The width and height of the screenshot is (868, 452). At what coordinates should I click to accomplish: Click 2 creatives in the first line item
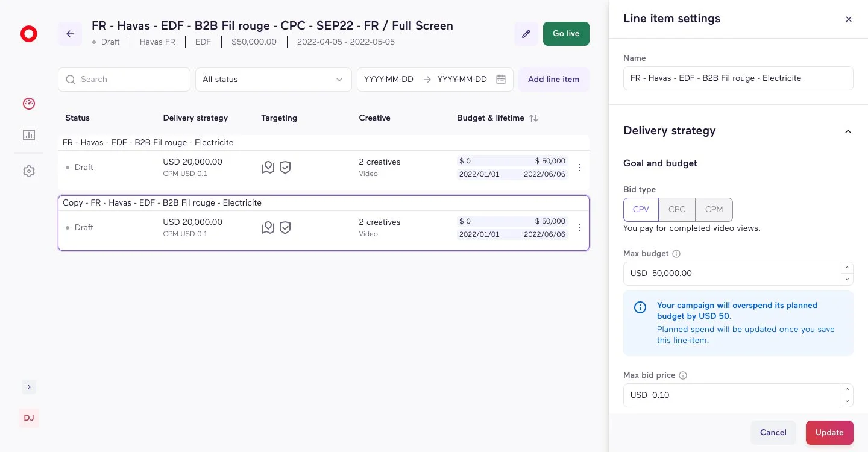click(380, 162)
